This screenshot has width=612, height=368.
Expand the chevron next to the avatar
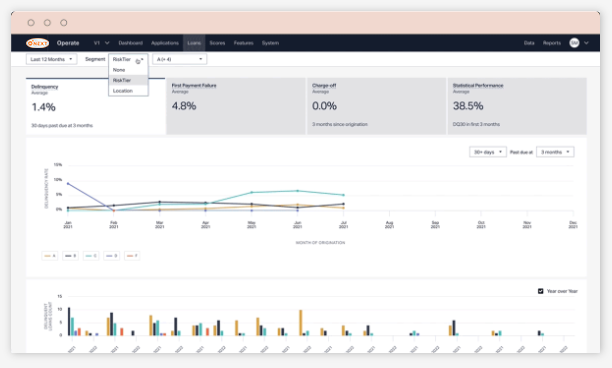[586, 43]
